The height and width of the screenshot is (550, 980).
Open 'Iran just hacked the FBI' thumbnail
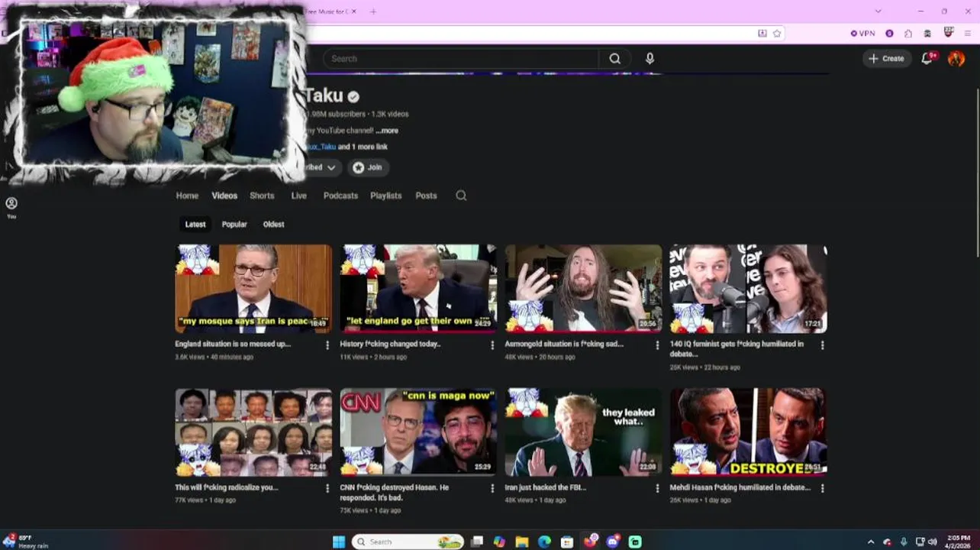[583, 432]
